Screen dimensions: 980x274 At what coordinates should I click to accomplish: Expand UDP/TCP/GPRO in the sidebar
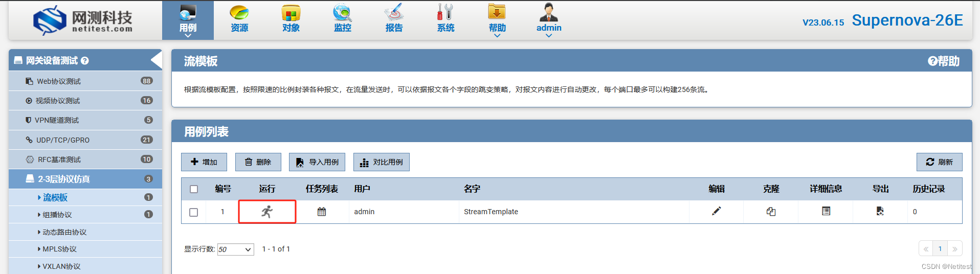coord(85,140)
